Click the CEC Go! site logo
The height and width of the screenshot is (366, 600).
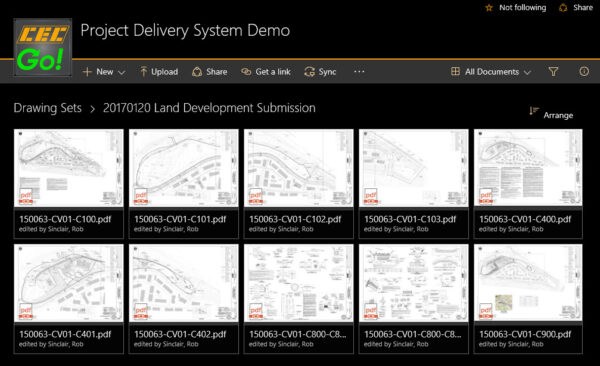click(43, 47)
